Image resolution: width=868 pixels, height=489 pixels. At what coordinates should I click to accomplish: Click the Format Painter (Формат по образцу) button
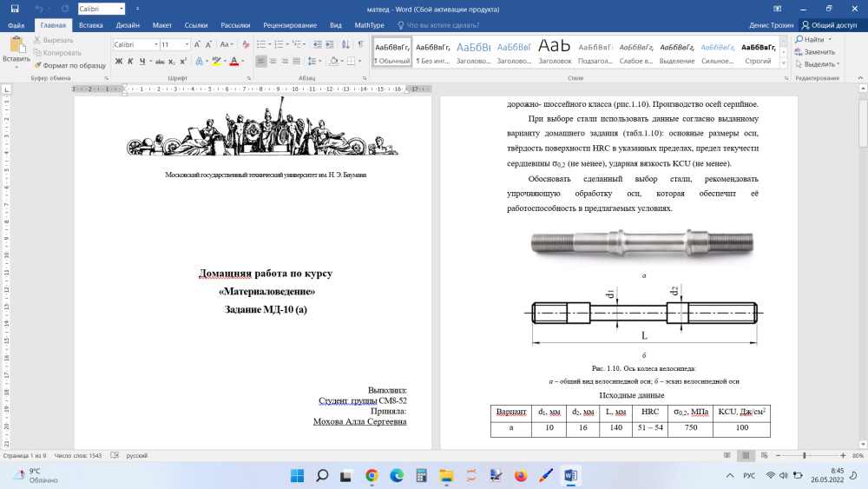(x=69, y=65)
